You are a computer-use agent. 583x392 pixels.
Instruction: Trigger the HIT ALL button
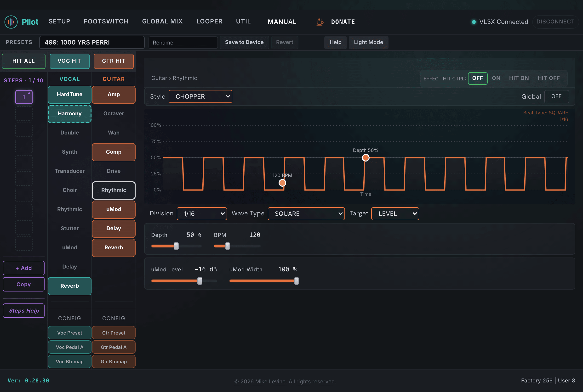click(23, 61)
